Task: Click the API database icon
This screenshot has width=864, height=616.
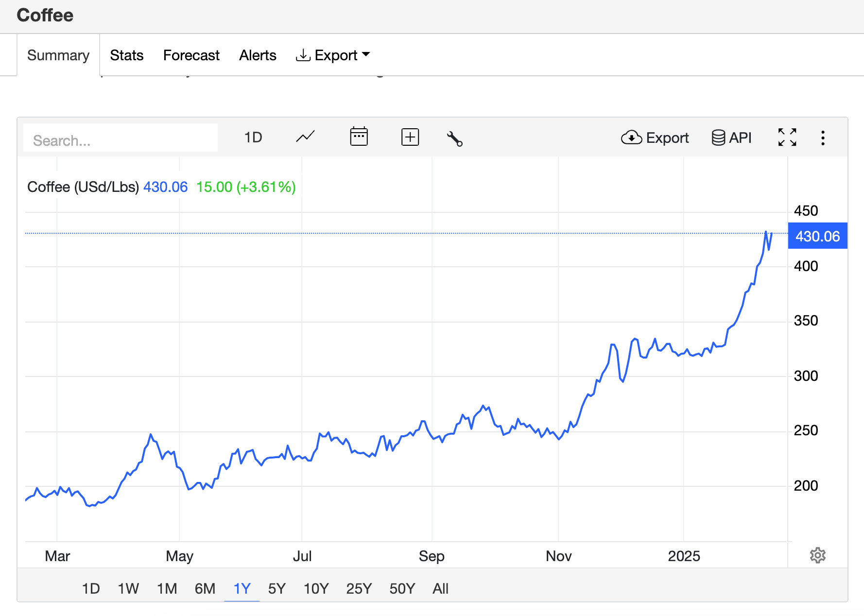Action: point(731,138)
